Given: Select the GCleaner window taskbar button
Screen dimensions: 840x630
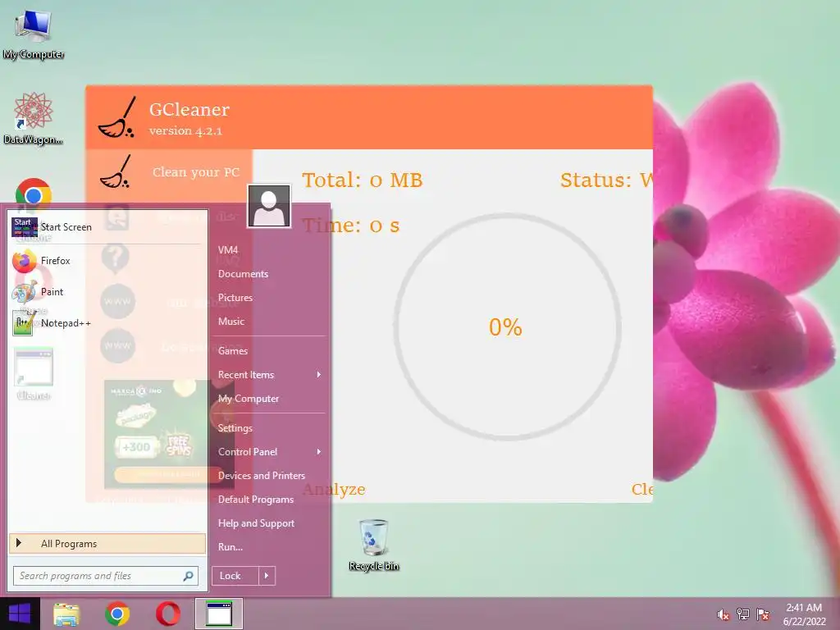Looking at the screenshot, I should (219, 614).
